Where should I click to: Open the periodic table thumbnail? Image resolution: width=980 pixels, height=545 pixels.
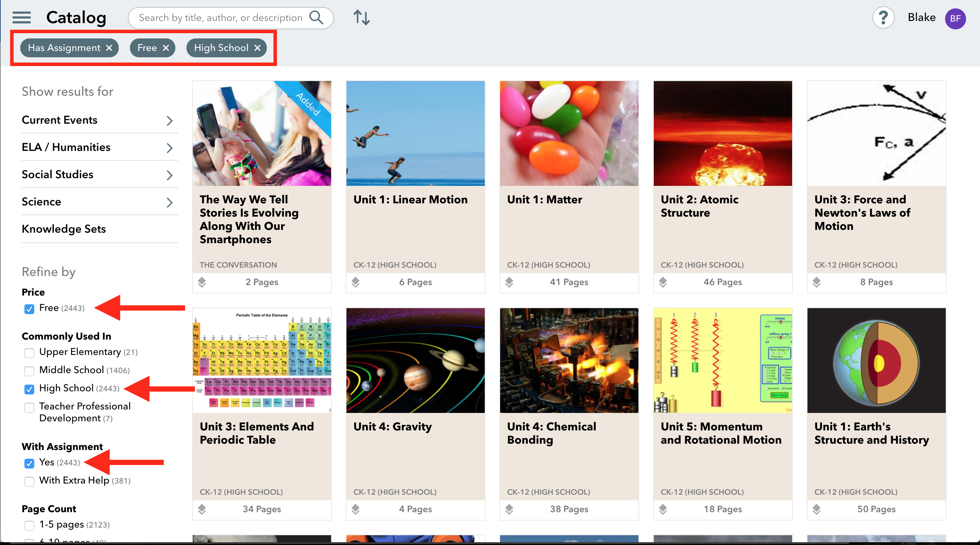click(x=262, y=361)
